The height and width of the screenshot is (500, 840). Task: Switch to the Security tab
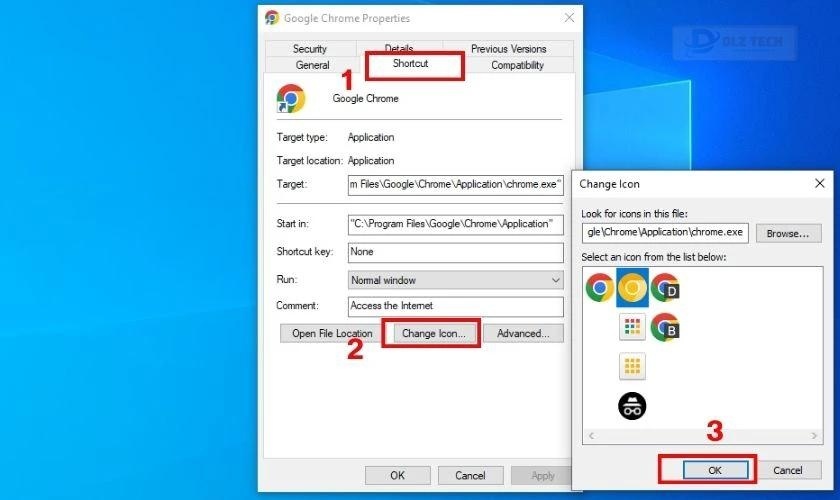(x=310, y=48)
